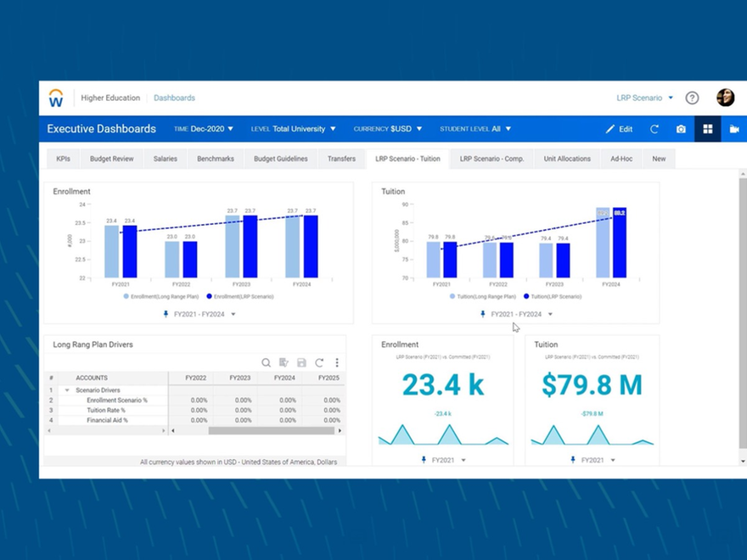Click the user profile avatar picture
Viewport: 747px width, 560px height.
pos(724,97)
